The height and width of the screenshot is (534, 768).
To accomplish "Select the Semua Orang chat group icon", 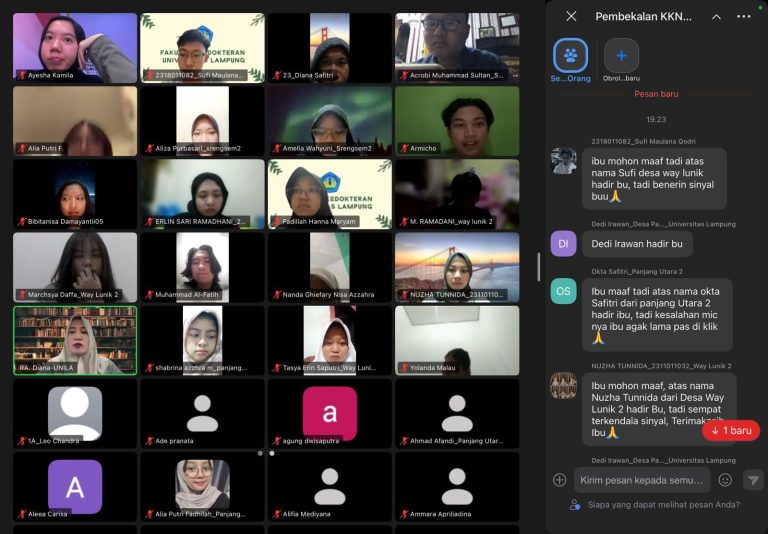I will 571,55.
